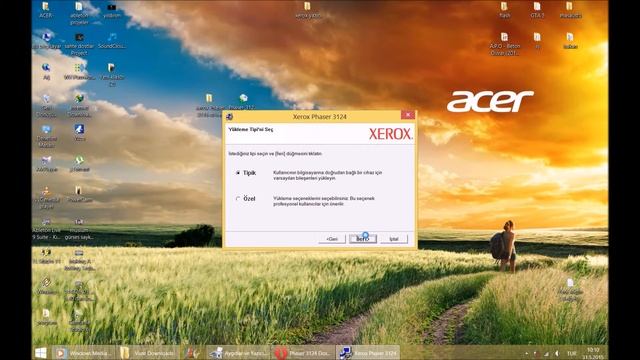The width and height of the screenshot is (640, 360).
Task: Open the Ableton Live 9 Suite shortcut
Action: 46,229
